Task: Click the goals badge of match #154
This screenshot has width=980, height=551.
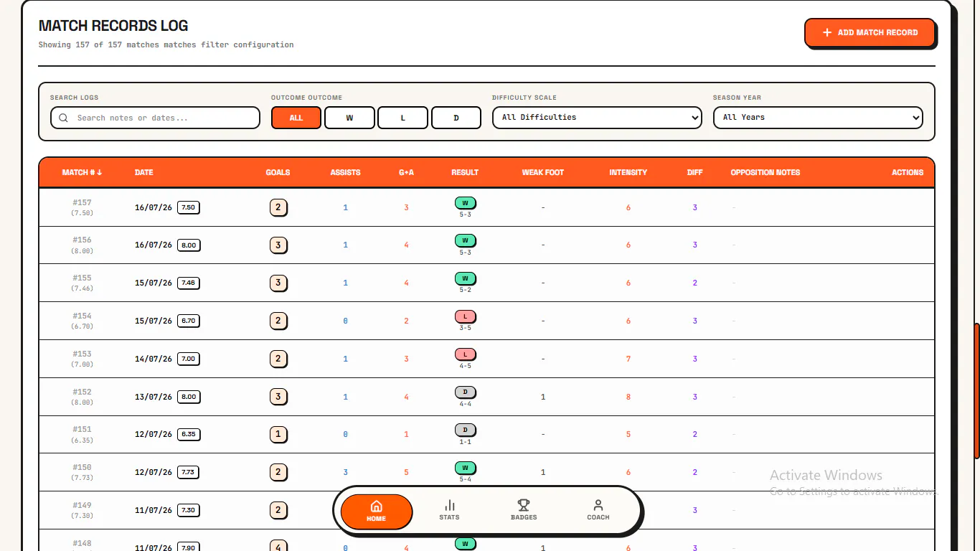Action: pos(278,321)
